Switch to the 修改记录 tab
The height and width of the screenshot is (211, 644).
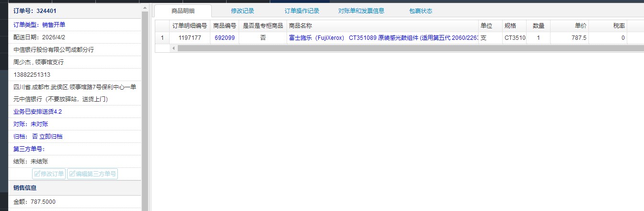[x=242, y=11]
